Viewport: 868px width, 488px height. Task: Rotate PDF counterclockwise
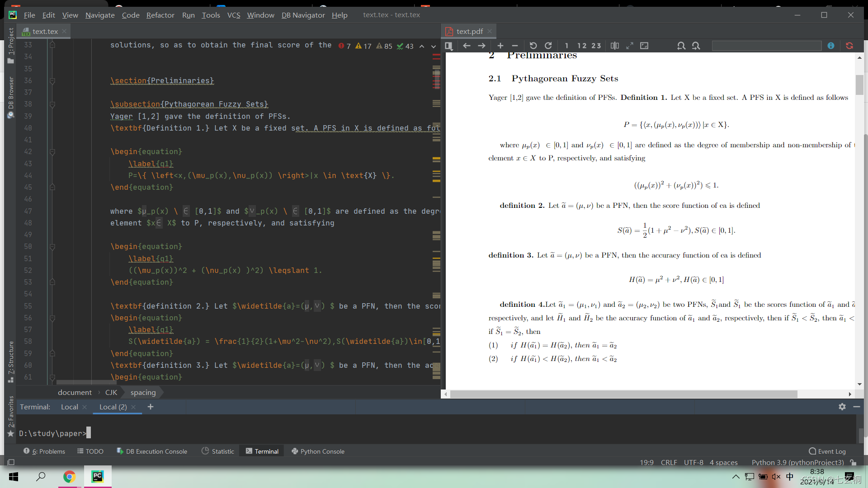[533, 46]
